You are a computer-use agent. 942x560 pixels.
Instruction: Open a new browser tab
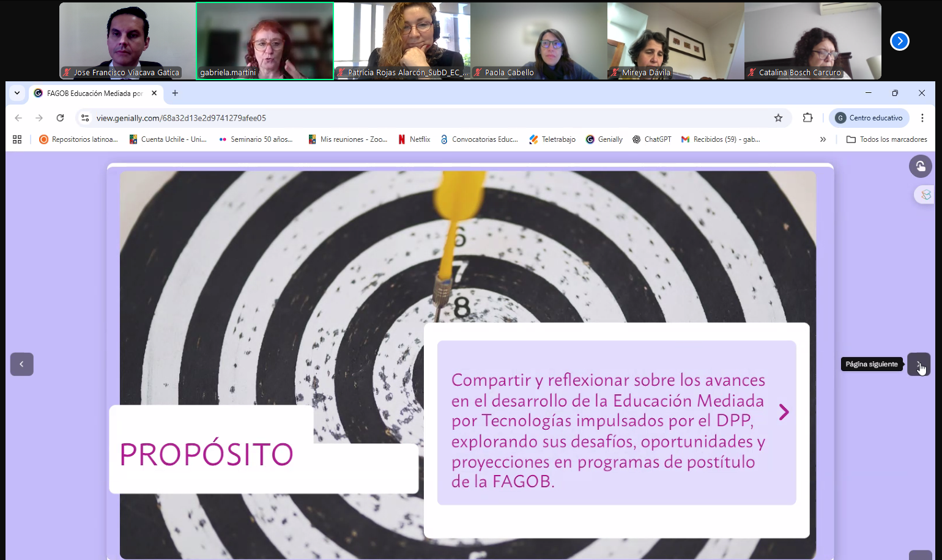tap(175, 93)
